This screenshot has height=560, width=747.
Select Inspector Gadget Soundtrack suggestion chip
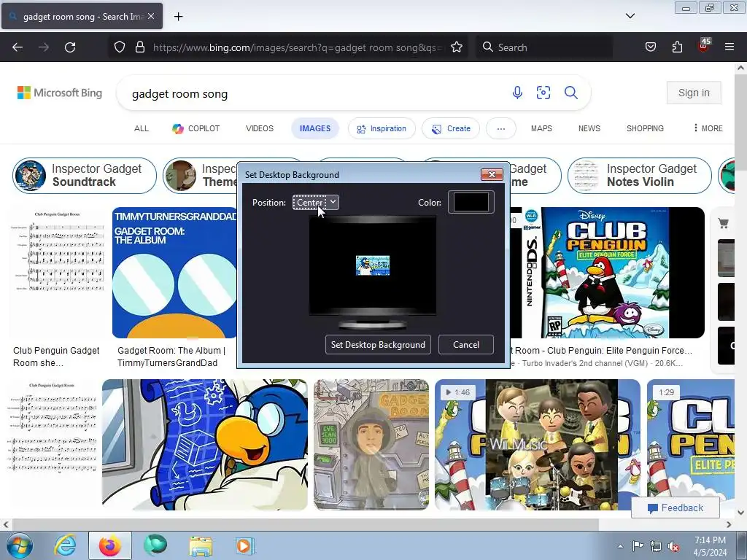coord(85,175)
